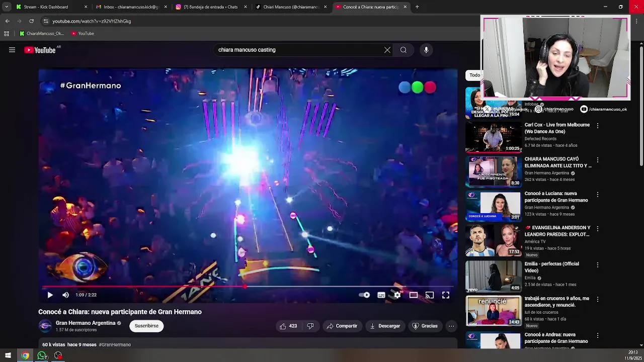This screenshot has height=362, width=644.
Task: Run search with magnifier button
Action: tap(404, 50)
